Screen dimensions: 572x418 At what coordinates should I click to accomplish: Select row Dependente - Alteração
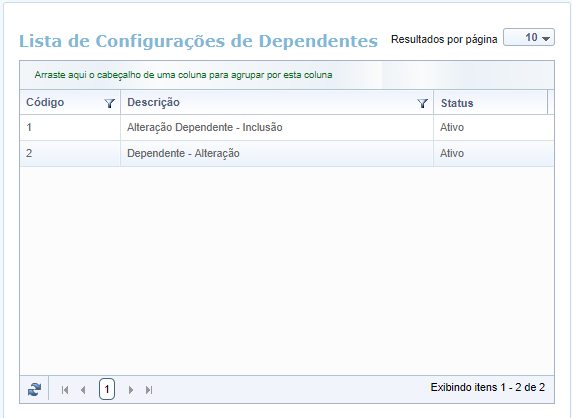tap(287, 154)
